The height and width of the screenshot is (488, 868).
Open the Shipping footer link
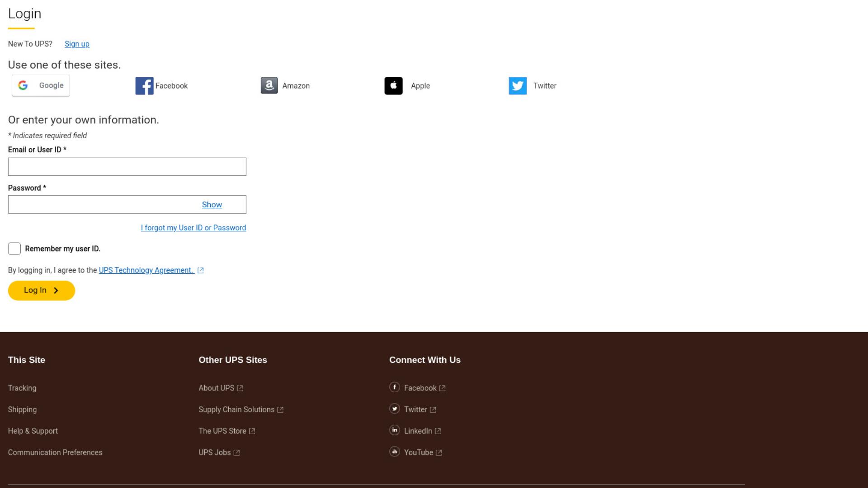pyautogui.click(x=22, y=409)
